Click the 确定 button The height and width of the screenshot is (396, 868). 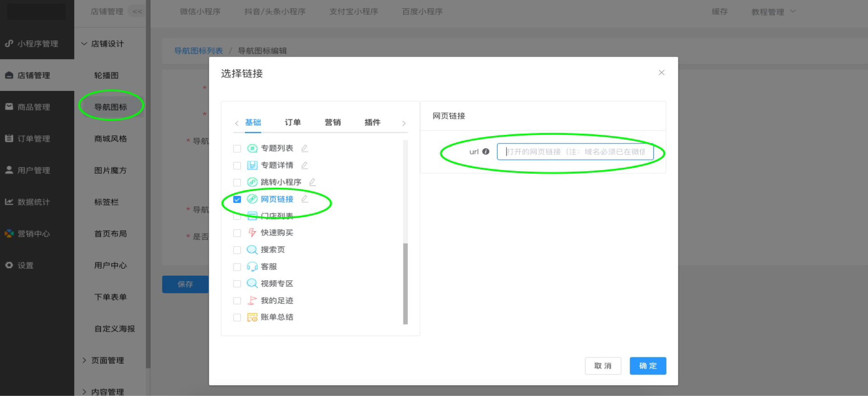(x=648, y=366)
